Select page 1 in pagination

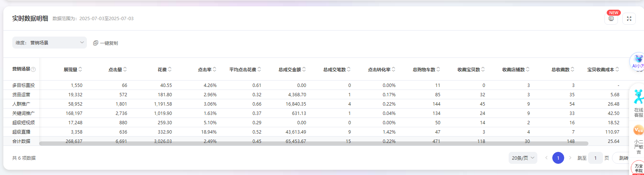558,158
